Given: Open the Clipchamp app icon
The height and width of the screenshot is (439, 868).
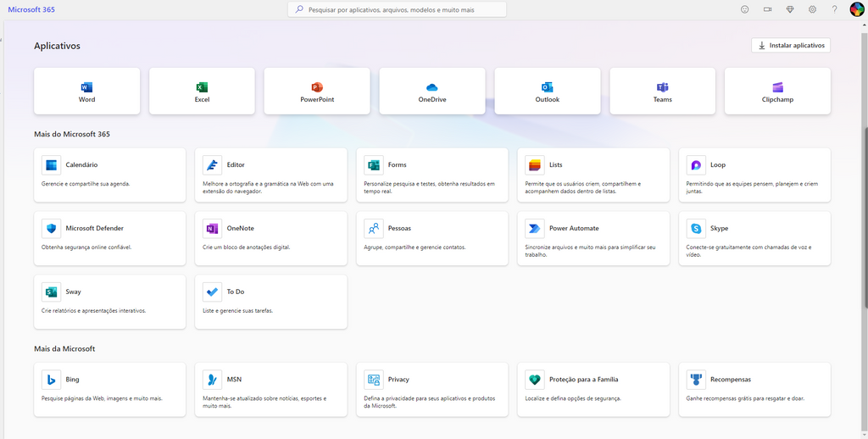Looking at the screenshot, I should 778,87.
